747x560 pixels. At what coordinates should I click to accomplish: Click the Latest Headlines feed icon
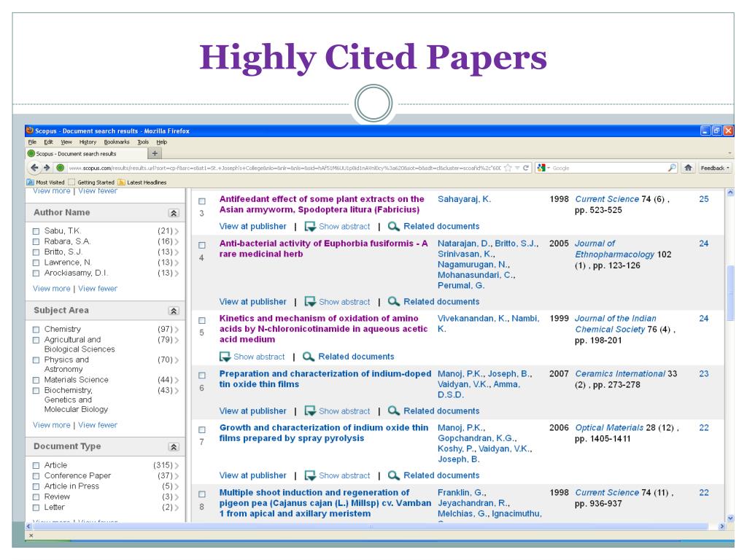pos(122,182)
